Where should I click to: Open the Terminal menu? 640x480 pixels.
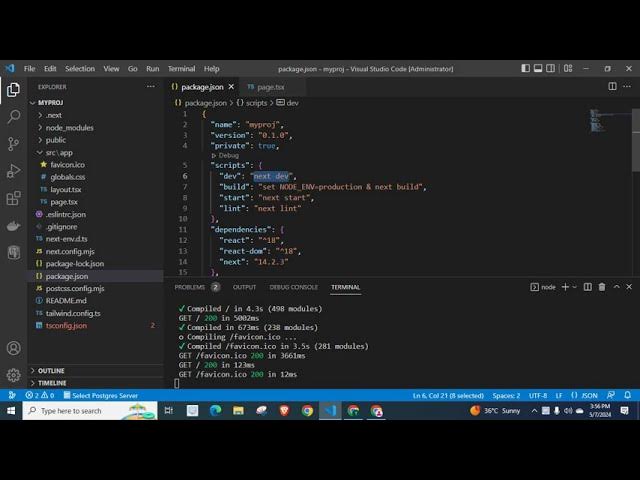tap(182, 69)
